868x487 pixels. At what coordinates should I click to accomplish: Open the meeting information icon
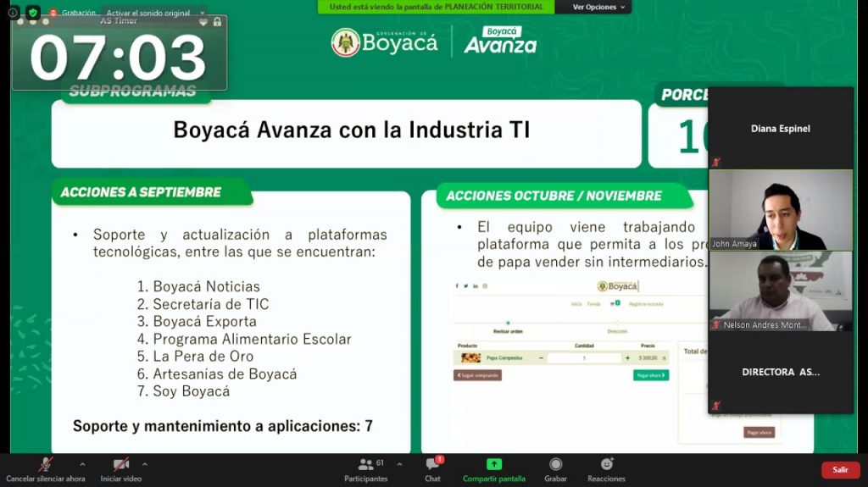(13, 12)
